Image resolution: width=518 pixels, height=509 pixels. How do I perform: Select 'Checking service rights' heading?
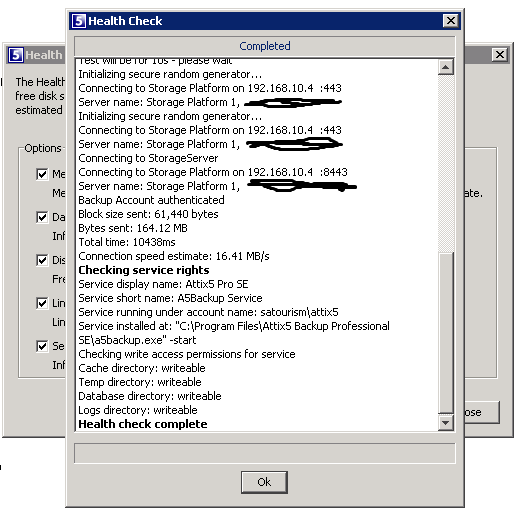(x=144, y=270)
